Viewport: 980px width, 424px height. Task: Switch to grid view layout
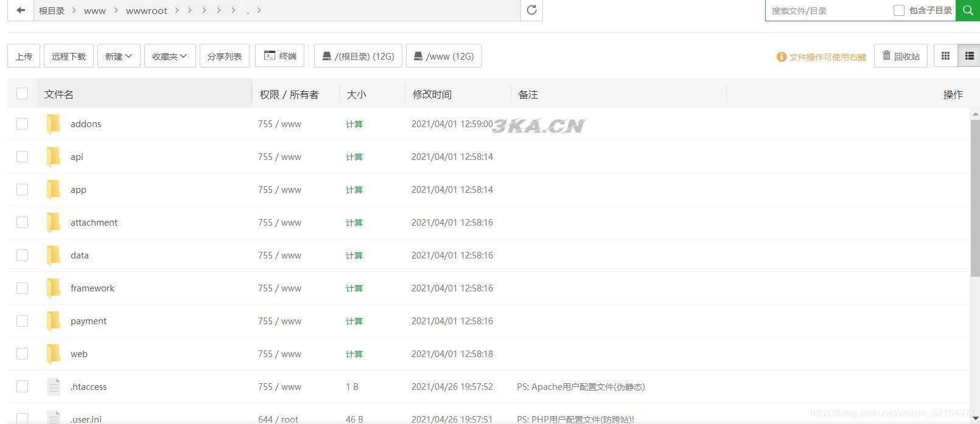pos(945,56)
